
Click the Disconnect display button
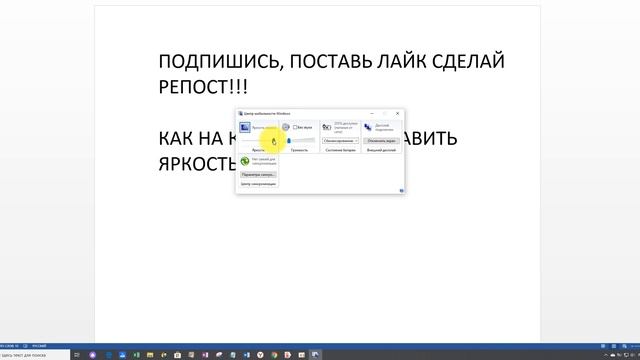[381, 141]
